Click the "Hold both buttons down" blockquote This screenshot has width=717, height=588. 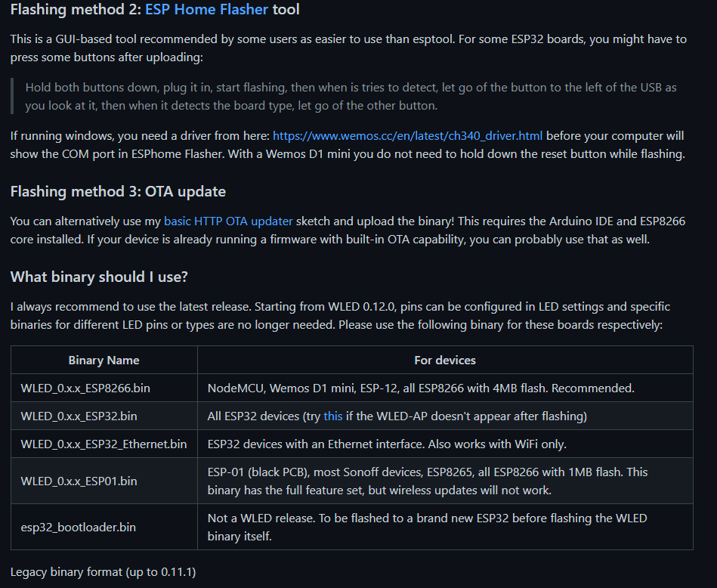(351, 97)
